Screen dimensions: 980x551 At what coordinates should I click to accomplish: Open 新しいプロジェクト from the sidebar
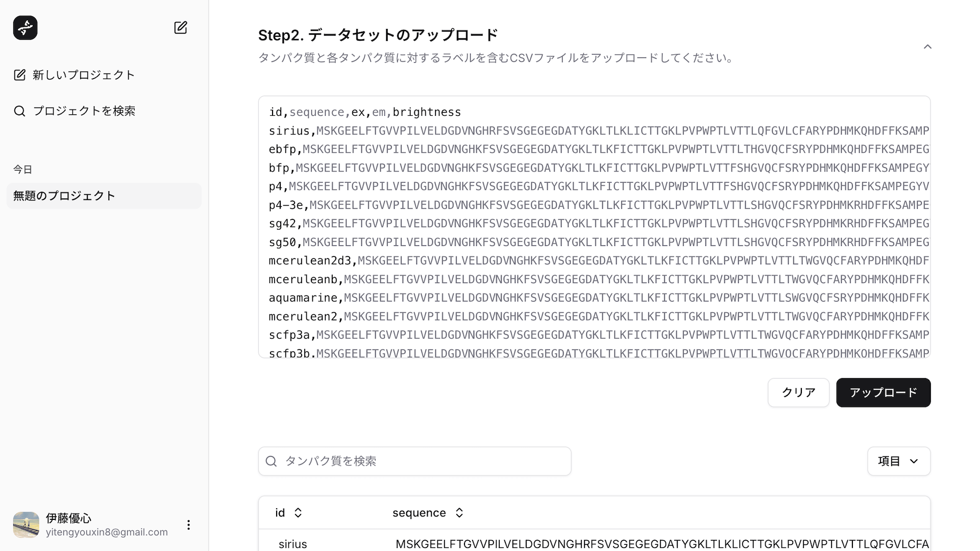tap(83, 75)
